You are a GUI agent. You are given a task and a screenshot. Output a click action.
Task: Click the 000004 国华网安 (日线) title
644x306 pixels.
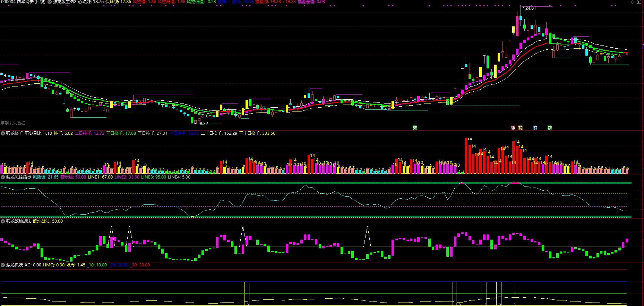[23, 2]
